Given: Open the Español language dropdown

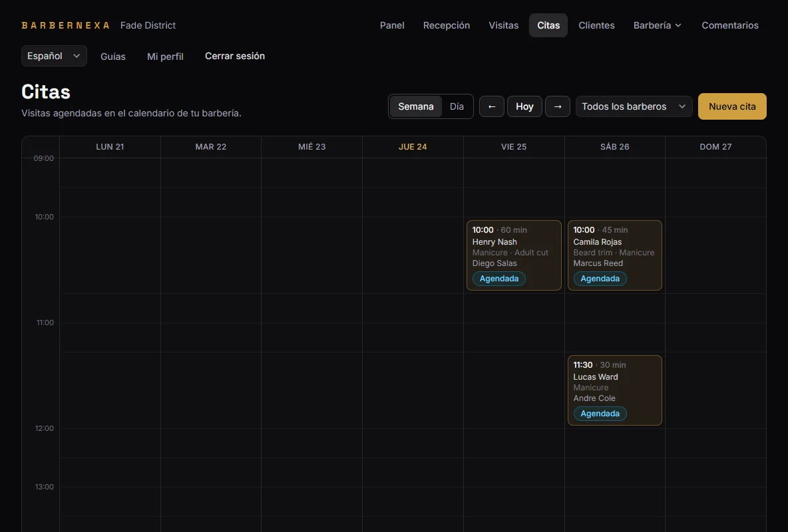Looking at the screenshot, I should [54, 56].
